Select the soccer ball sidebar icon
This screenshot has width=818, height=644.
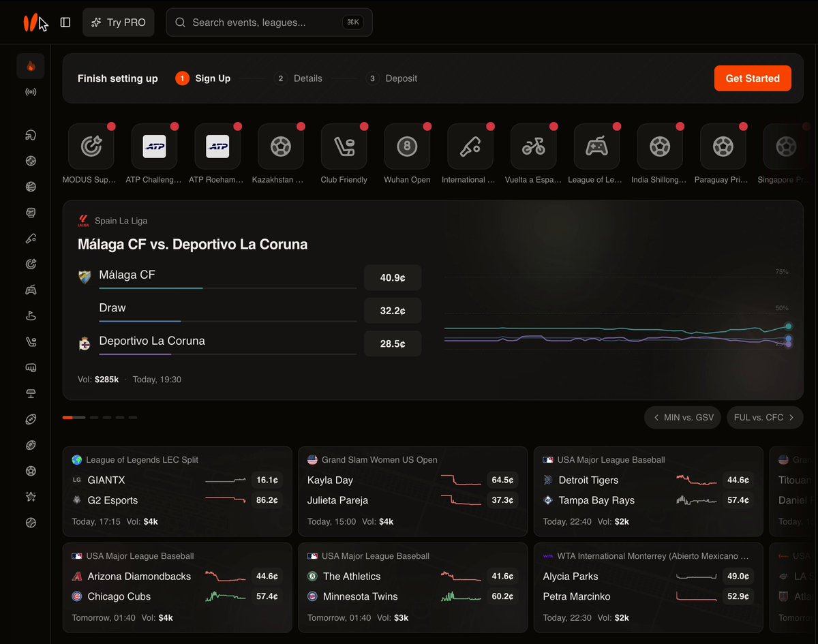click(x=31, y=471)
